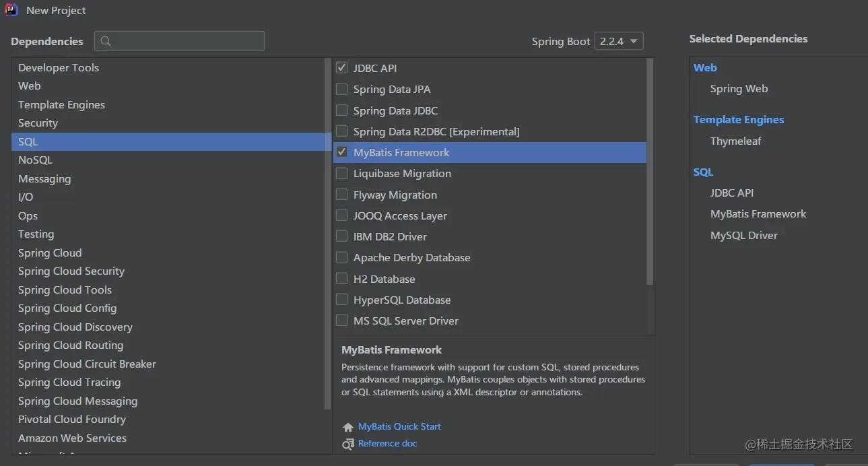The width and height of the screenshot is (868, 466).
Task: Click Thymeleaf in Selected Dependencies
Action: click(x=735, y=141)
